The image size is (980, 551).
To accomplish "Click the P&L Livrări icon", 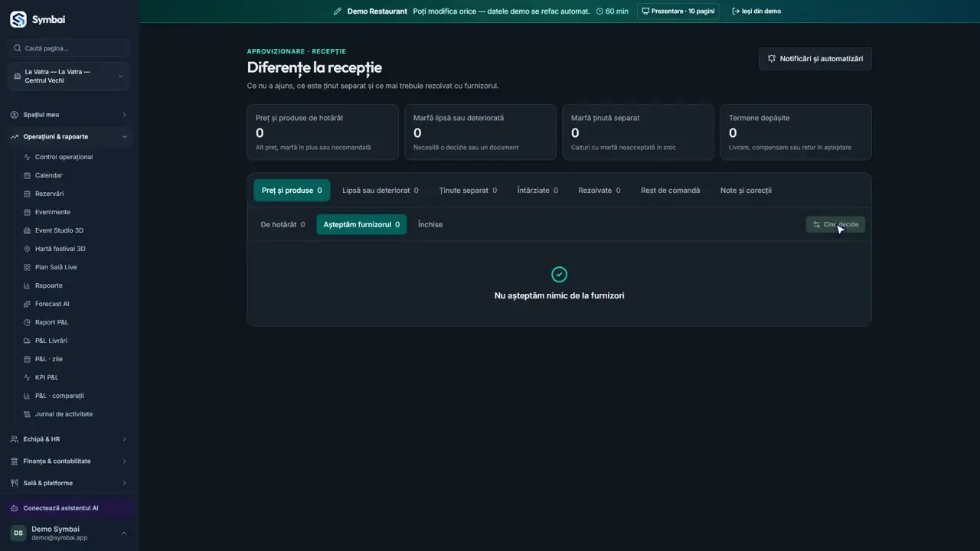I will tap(28, 341).
